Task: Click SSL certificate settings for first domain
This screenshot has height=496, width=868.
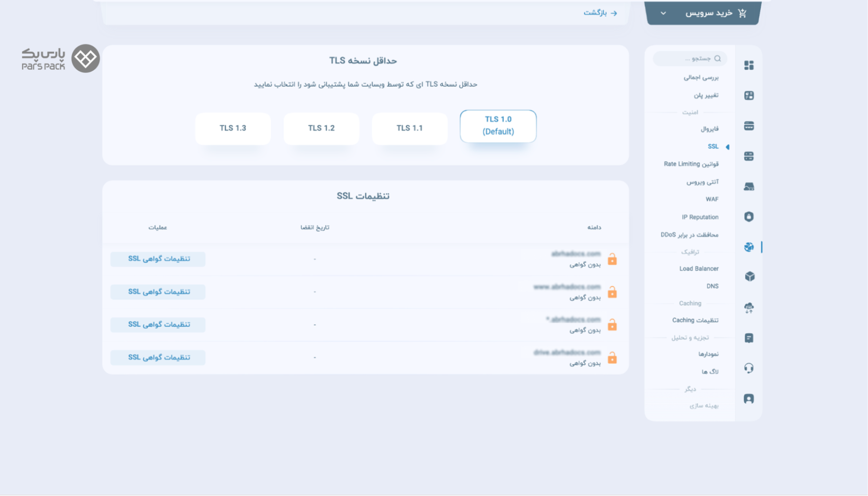Action: [x=158, y=259]
